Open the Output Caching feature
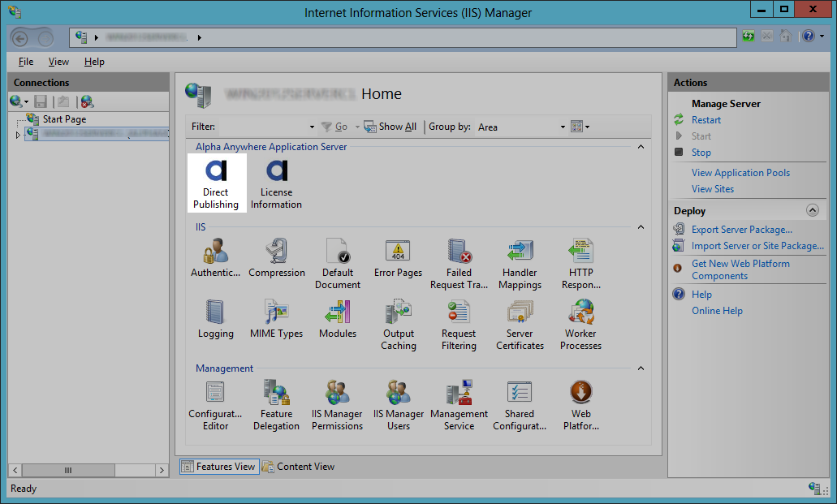The width and height of the screenshot is (837, 504). [x=399, y=325]
